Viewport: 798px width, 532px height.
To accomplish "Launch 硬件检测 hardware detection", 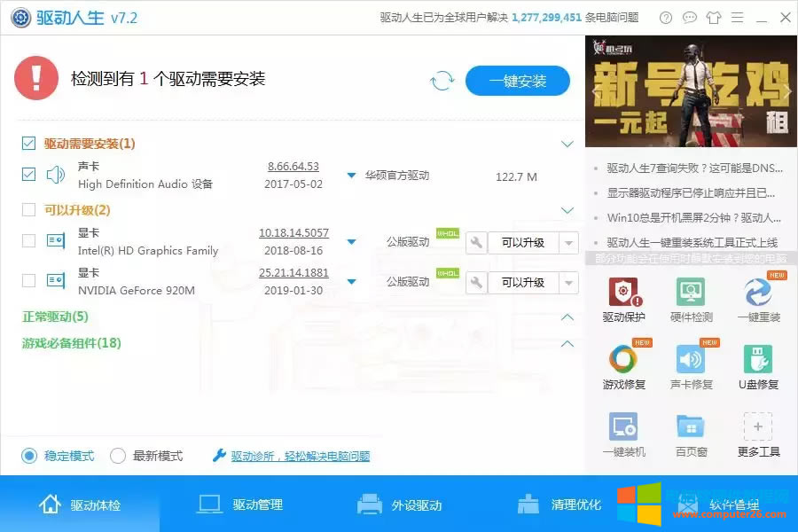I will [x=692, y=295].
